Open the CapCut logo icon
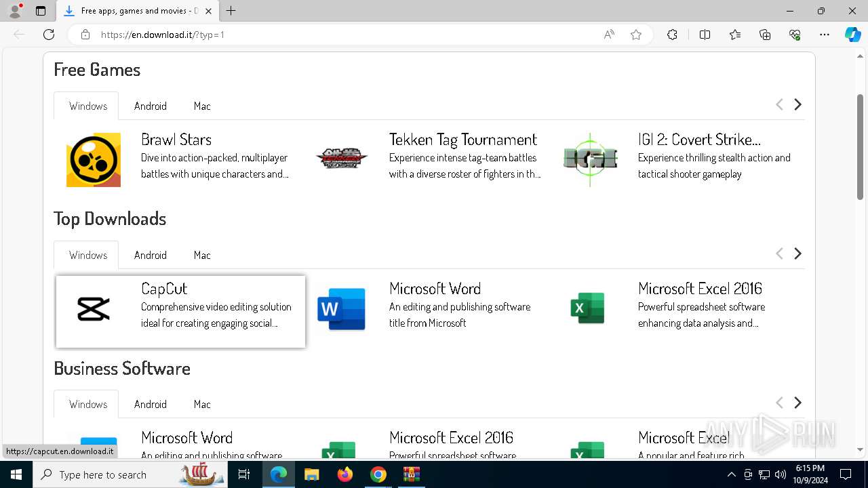868x488 pixels. [x=94, y=309]
